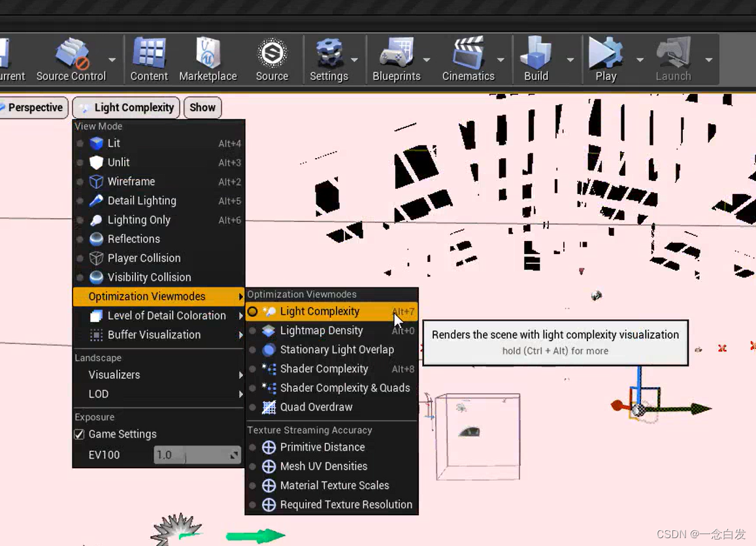
Task: Choose the Lighting Only entry
Action: click(159, 219)
